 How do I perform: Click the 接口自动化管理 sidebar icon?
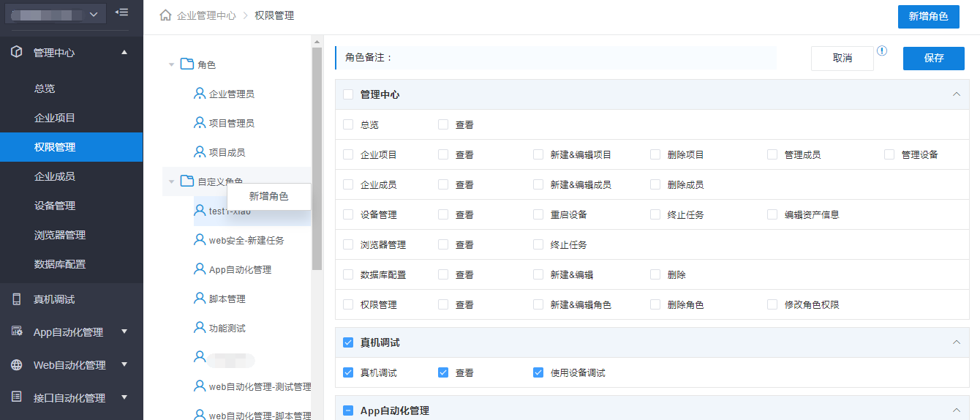[17, 397]
